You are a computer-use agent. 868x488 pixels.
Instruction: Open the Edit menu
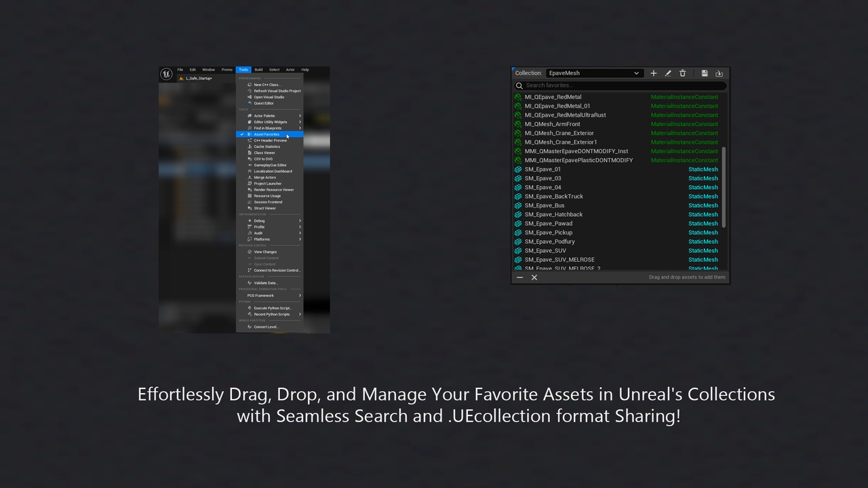coord(193,70)
